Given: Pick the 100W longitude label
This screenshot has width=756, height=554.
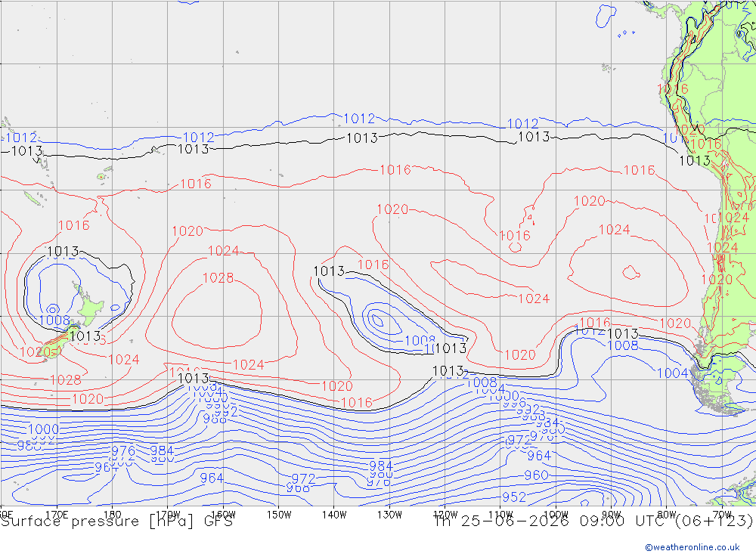Looking at the screenshot, I should pos(556,515).
